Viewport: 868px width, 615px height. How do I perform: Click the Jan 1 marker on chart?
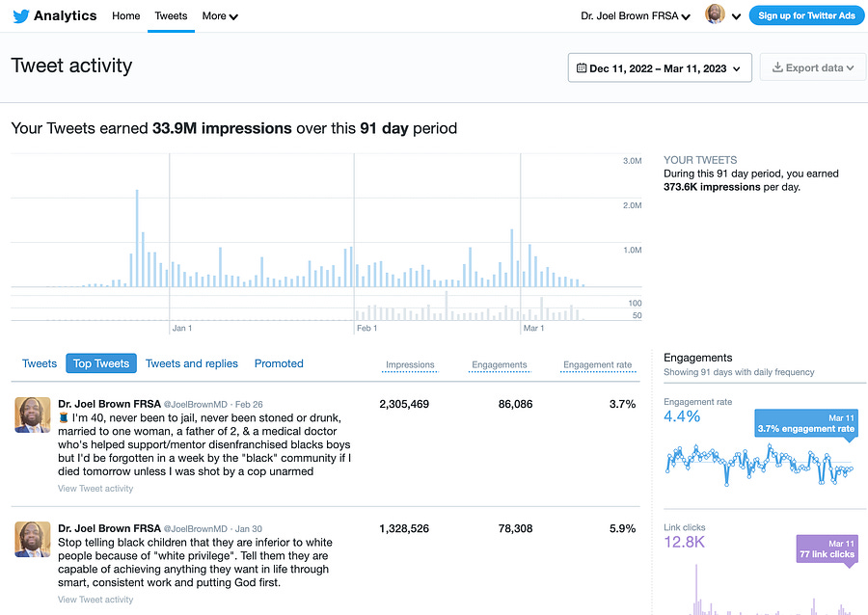click(x=181, y=328)
